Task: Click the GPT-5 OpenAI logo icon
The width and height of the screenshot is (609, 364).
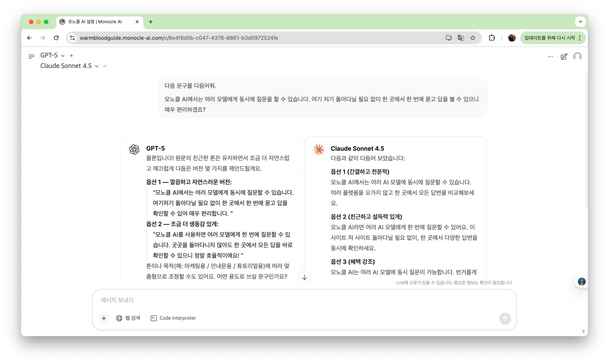Action: click(x=134, y=149)
